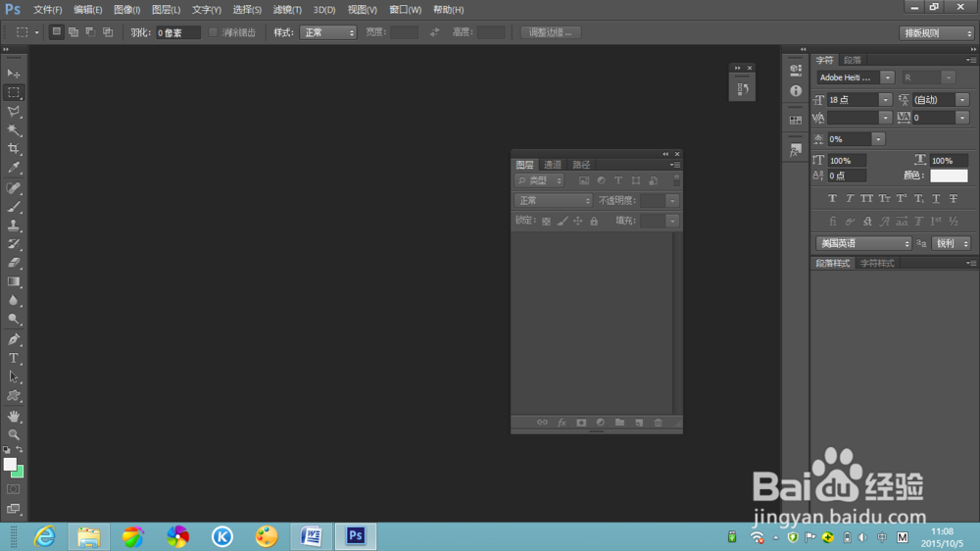Change the screen mode
This screenshot has height=551, width=980.
point(13,509)
